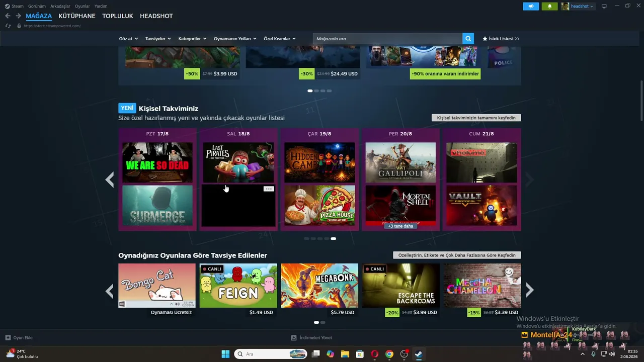
Task: Select first dot of calendar carousel pager
Action: click(306, 239)
